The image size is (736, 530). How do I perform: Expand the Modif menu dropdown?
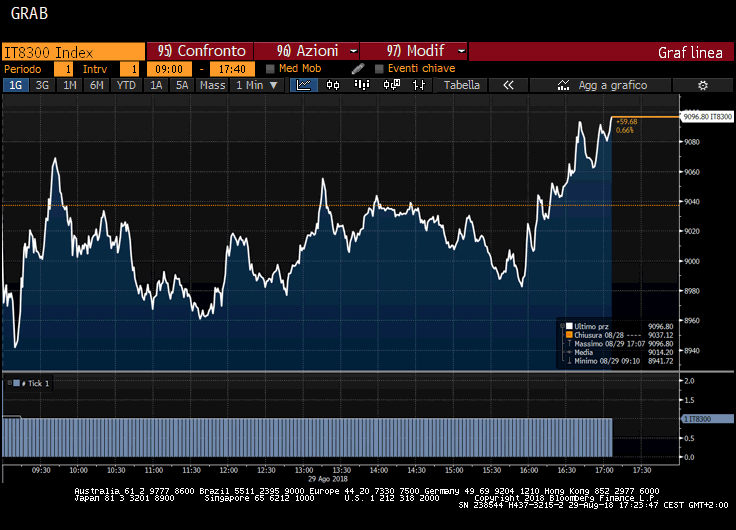[461, 51]
